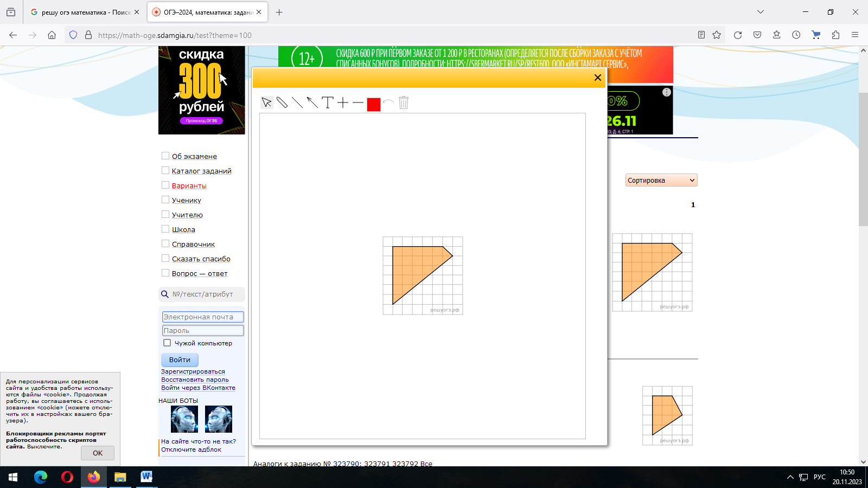Focus the Пароль password field
Viewport: 868px width, 488px height.
click(203, 330)
